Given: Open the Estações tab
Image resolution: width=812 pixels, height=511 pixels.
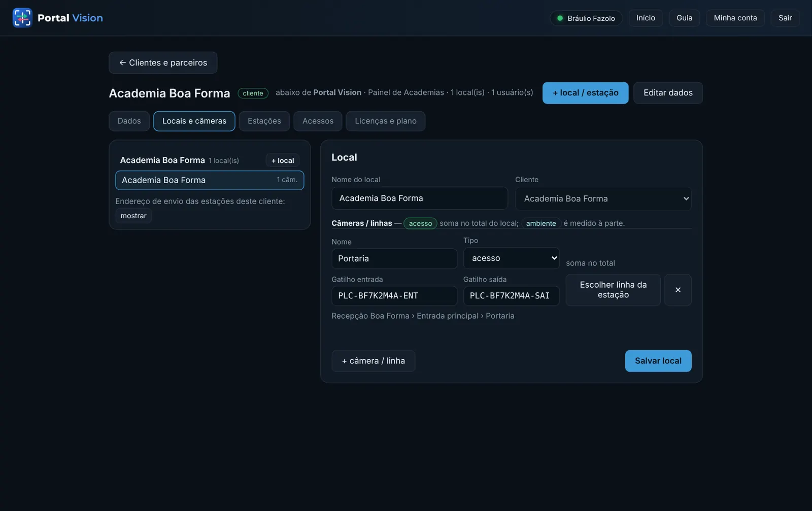Looking at the screenshot, I should coord(264,121).
